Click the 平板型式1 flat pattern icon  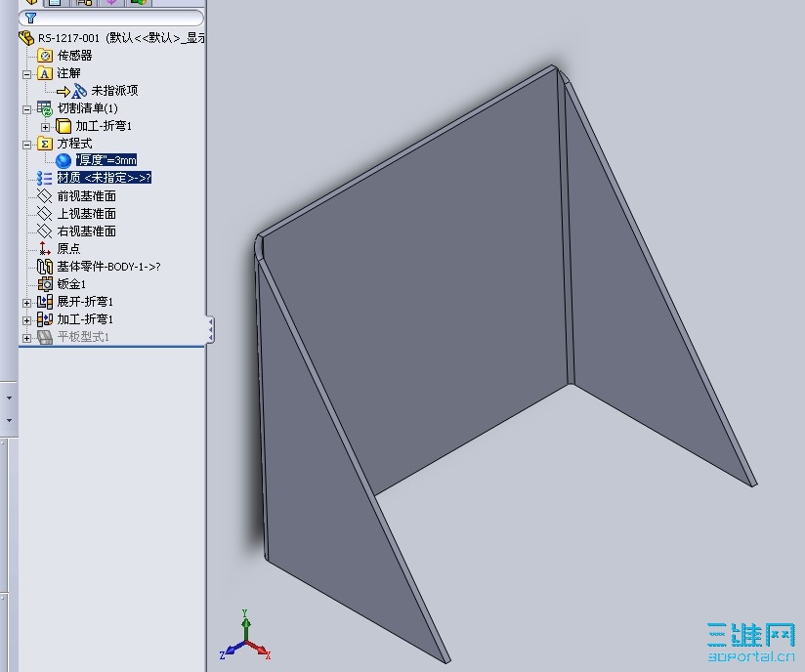coord(45,337)
